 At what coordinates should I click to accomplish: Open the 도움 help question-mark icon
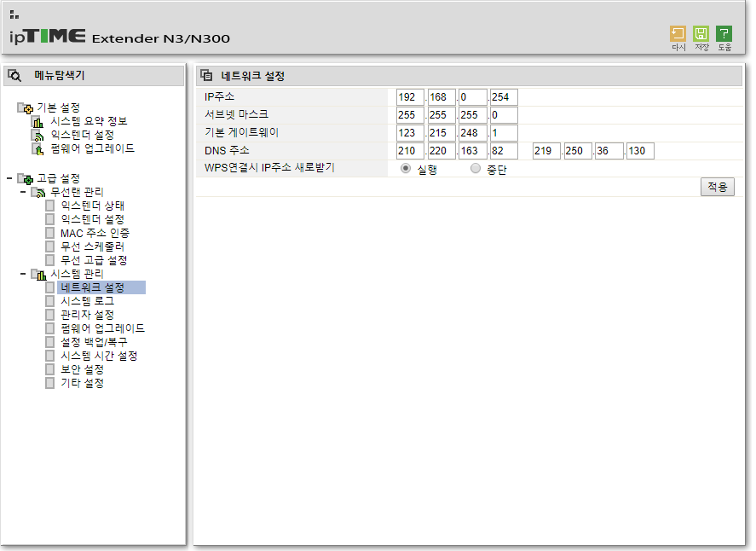click(724, 34)
